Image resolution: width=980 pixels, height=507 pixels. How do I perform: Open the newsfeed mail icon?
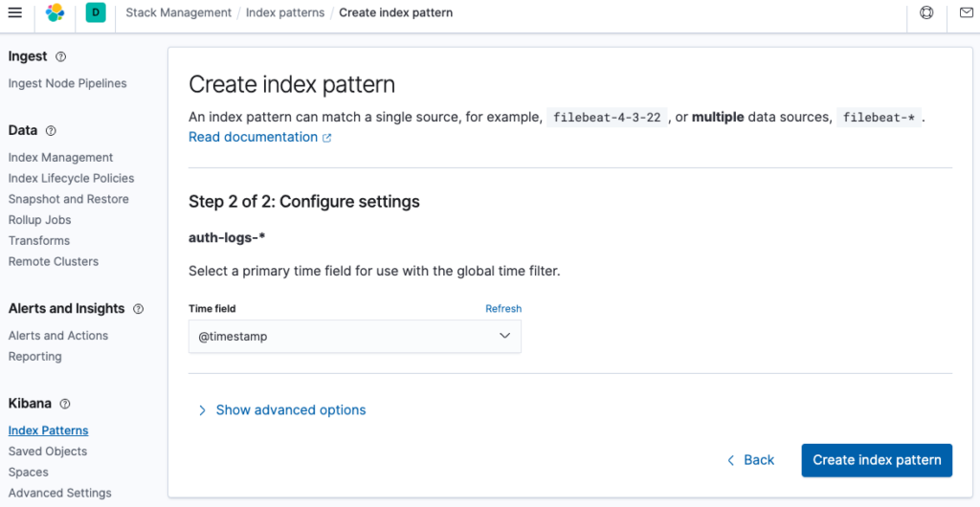967,12
